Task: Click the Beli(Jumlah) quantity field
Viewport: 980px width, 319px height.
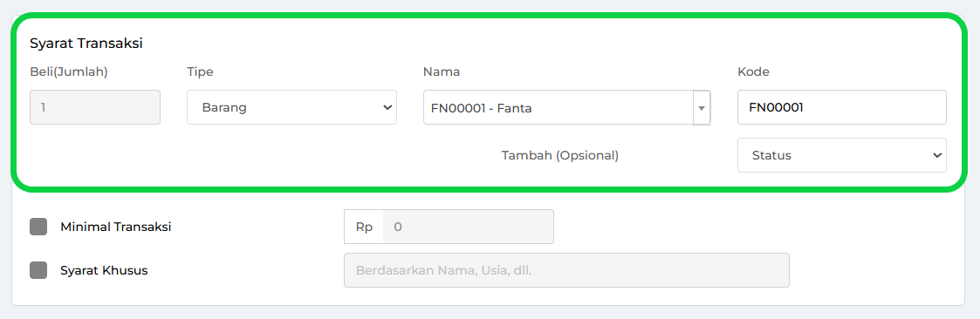Action: click(x=95, y=107)
